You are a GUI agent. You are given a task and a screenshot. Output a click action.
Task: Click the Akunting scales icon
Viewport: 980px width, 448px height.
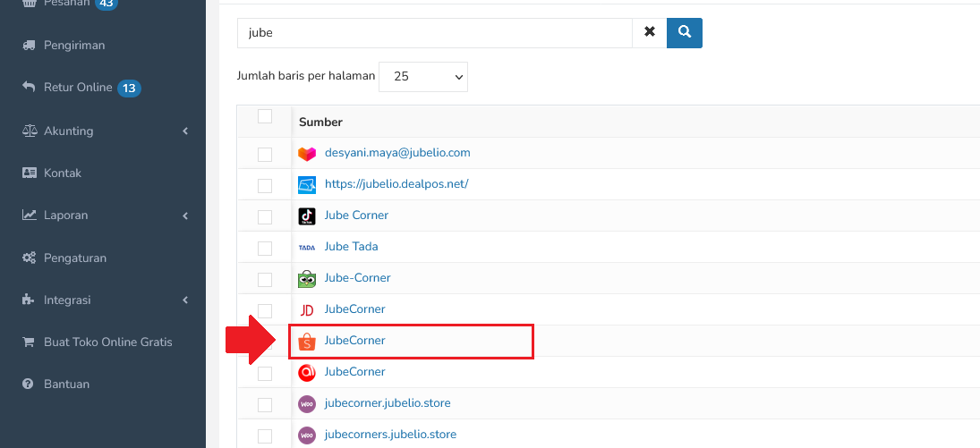(x=29, y=131)
